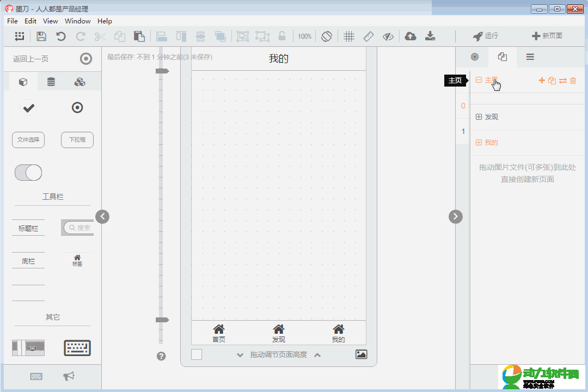Image resolution: width=588 pixels, height=392 pixels.
Task: Switch to the database stack tab
Action: [51, 82]
